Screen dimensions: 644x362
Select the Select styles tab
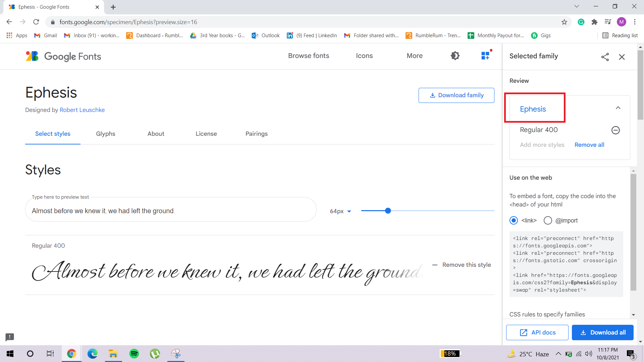pyautogui.click(x=53, y=134)
